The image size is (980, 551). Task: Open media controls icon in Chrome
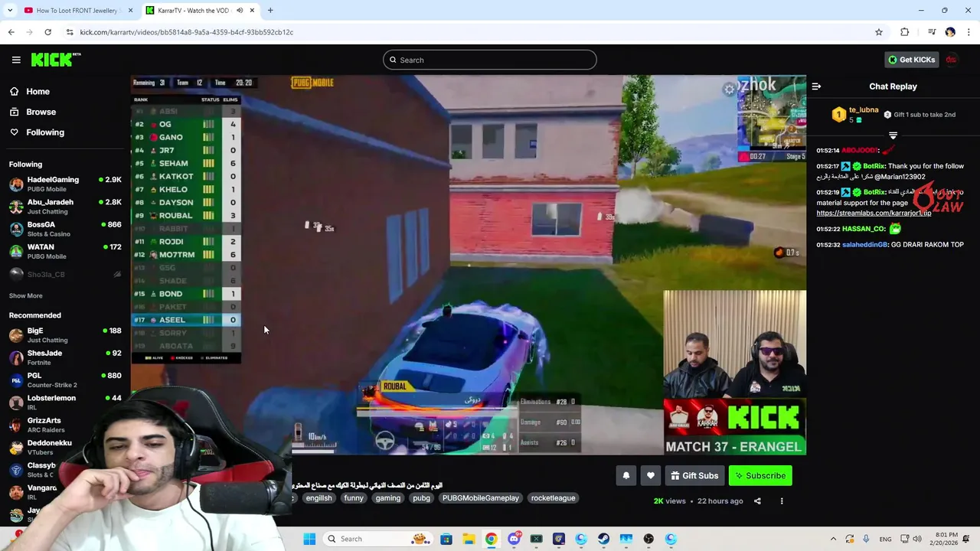[932, 32]
